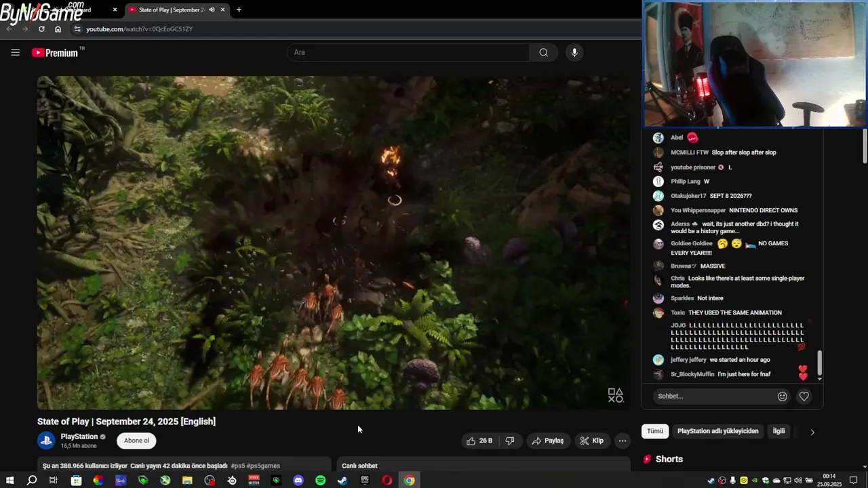The width and height of the screenshot is (868, 488).
Task: Start voice search with the microphone icon
Action: pyautogui.click(x=574, y=52)
